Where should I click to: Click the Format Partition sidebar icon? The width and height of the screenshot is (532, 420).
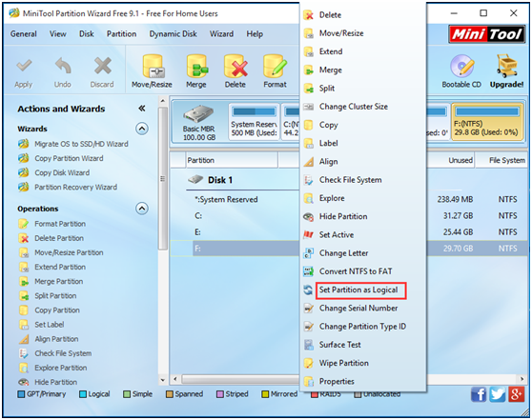(x=24, y=224)
